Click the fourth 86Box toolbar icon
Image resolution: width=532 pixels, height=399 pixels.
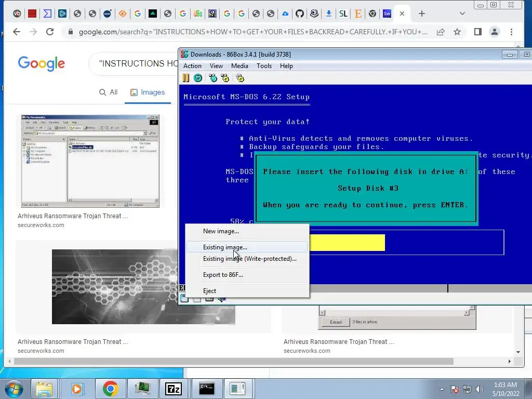pyautogui.click(x=225, y=78)
